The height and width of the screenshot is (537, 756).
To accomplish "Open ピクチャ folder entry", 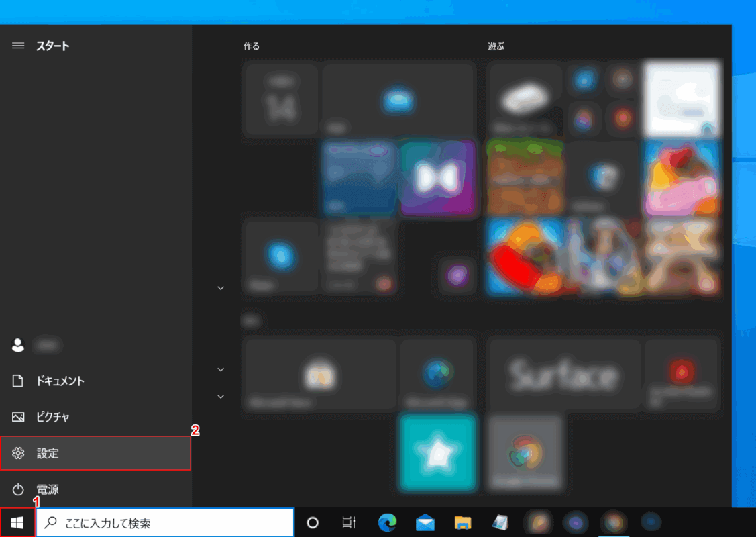I will pyautogui.click(x=52, y=417).
